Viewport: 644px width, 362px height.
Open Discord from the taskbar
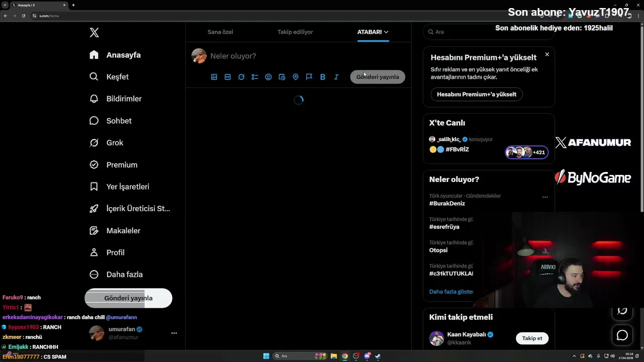367,356
